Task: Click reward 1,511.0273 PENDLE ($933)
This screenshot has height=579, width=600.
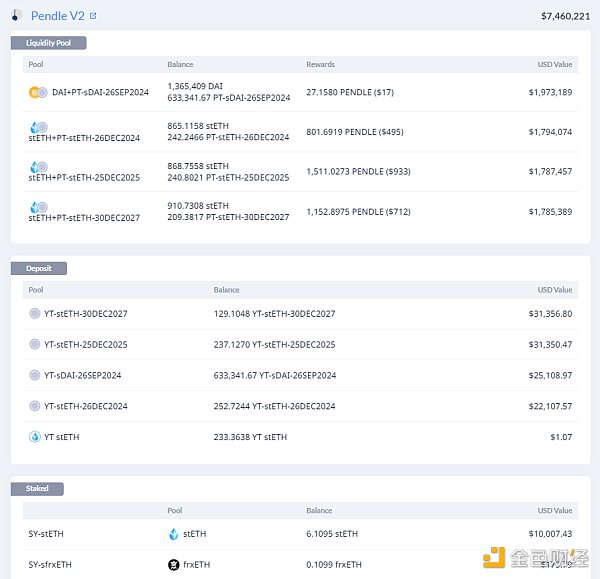Action: tap(358, 171)
